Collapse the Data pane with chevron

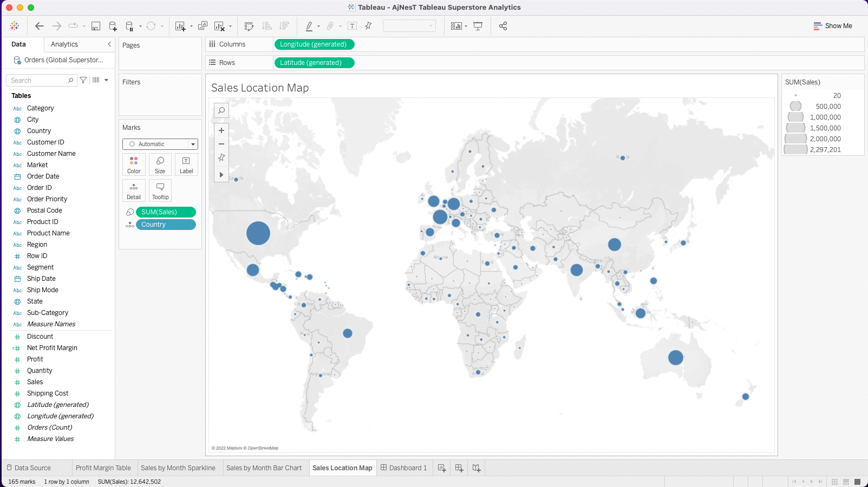[109, 44]
